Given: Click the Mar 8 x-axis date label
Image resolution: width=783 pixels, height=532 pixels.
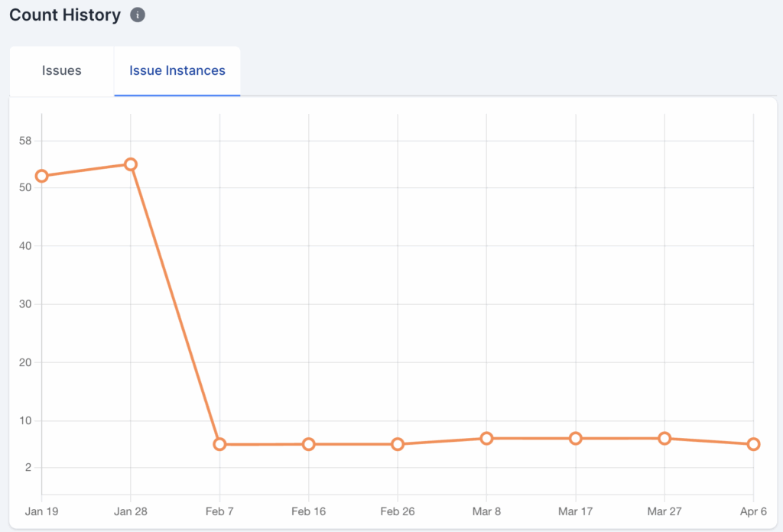Looking at the screenshot, I should coord(486,511).
